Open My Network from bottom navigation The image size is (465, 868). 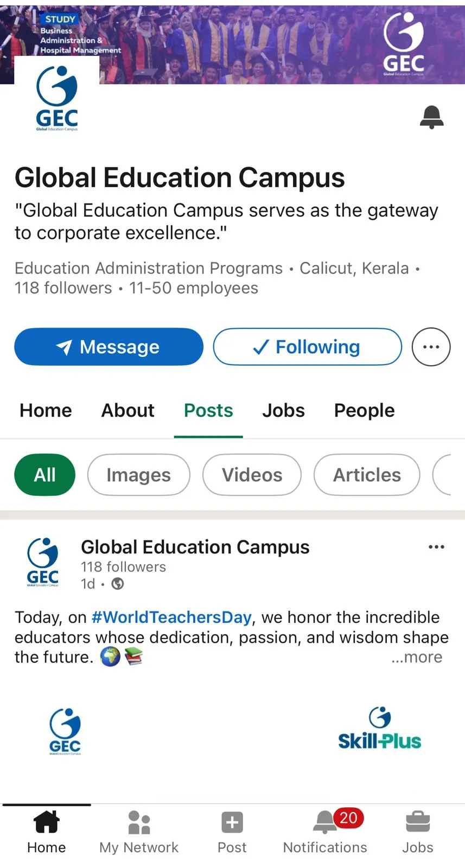click(x=139, y=822)
